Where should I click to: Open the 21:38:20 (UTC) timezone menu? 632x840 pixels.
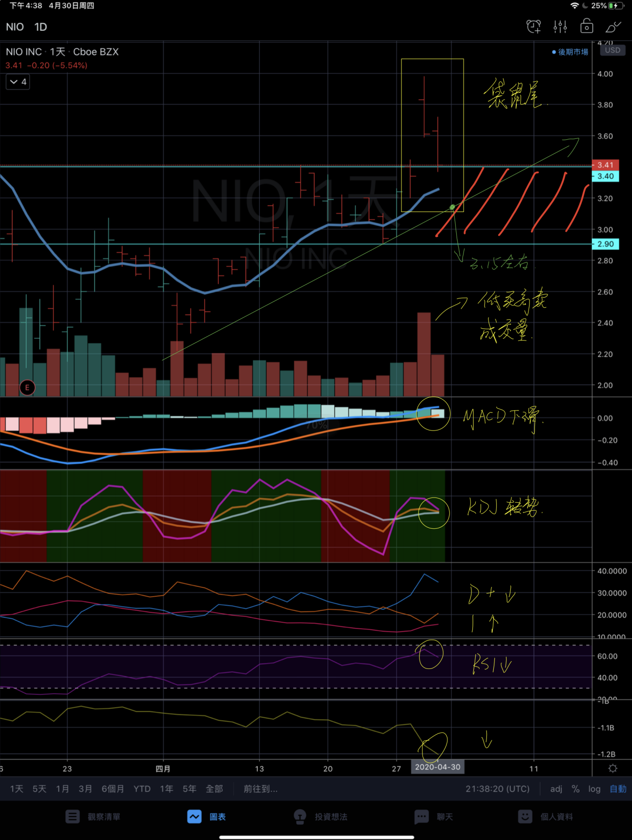pyautogui.click(x=497, y=789)
